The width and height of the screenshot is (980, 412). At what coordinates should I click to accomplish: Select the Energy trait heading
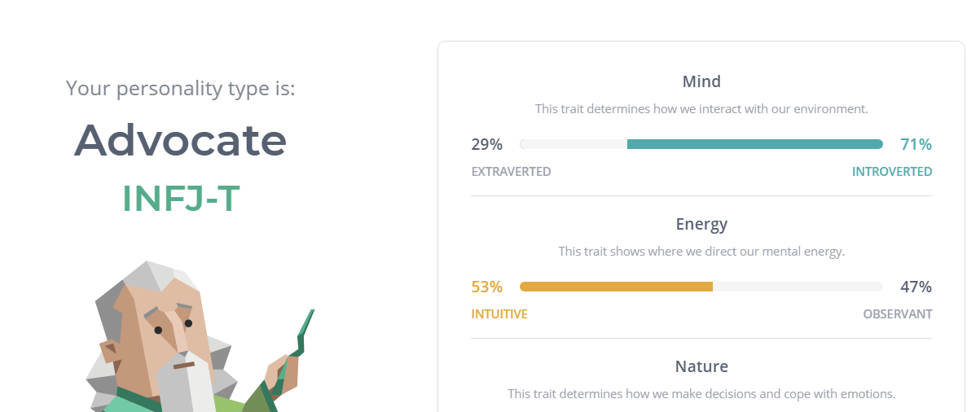pyautogui.click(x=701, y=224)
